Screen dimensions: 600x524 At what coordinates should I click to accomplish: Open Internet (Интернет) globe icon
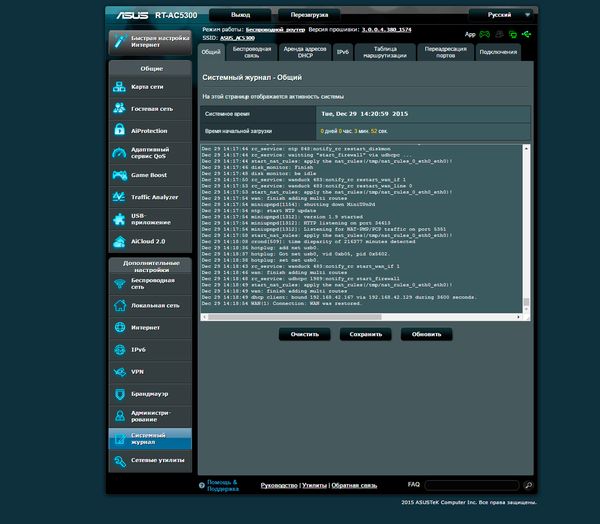click(120, 327)
